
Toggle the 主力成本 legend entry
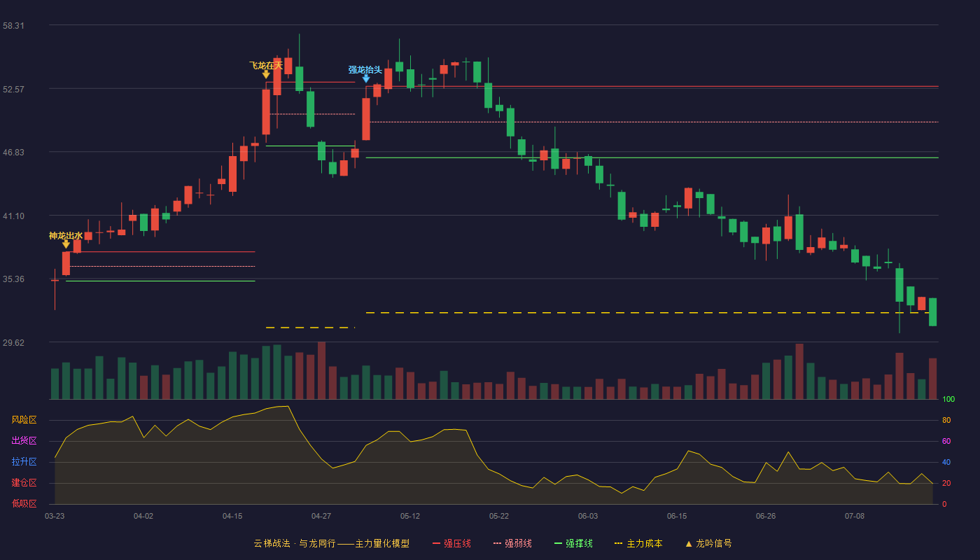638,543
